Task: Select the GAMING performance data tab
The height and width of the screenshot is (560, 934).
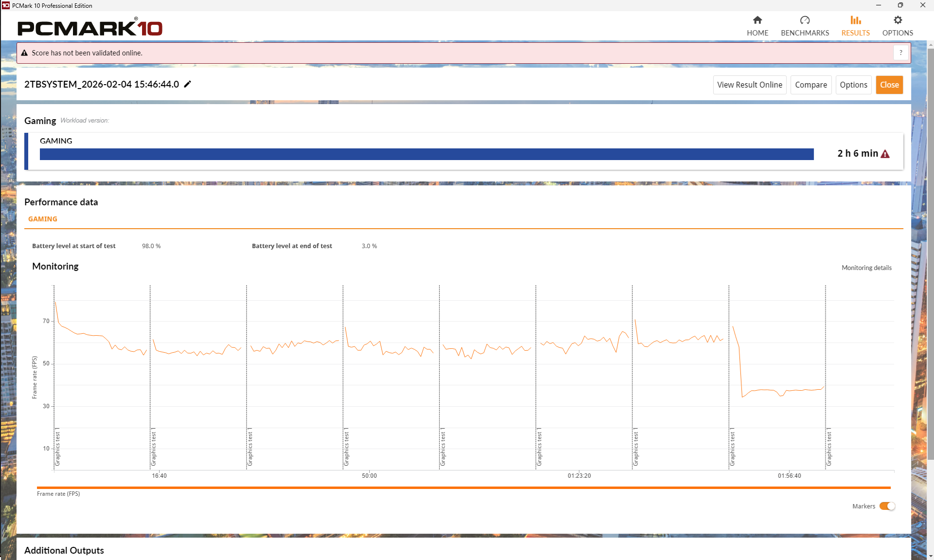Action: click(x=43, y=219)
